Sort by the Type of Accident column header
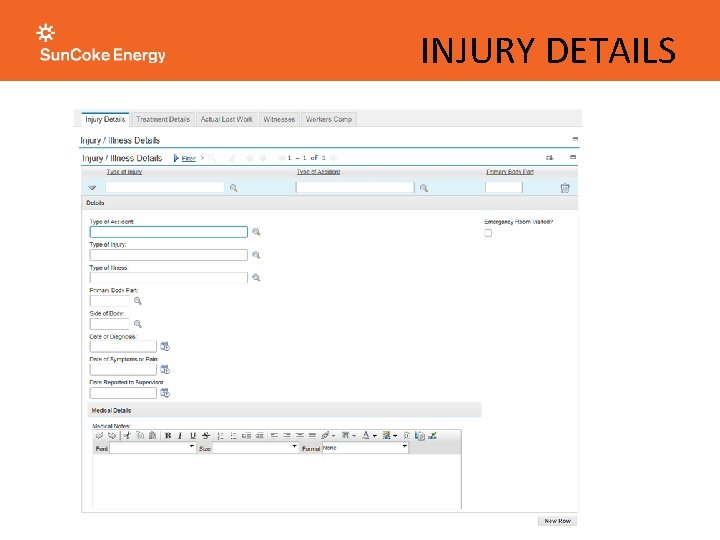Viewport: 720px width, 540px height. [x=318, y=172]
